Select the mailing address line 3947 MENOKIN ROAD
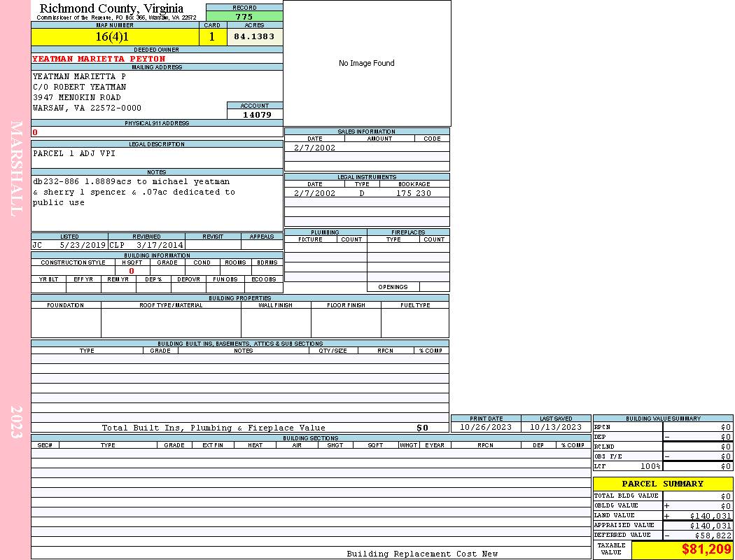The height and width of the screenshot is (560, 735). [x=77, y=97]
